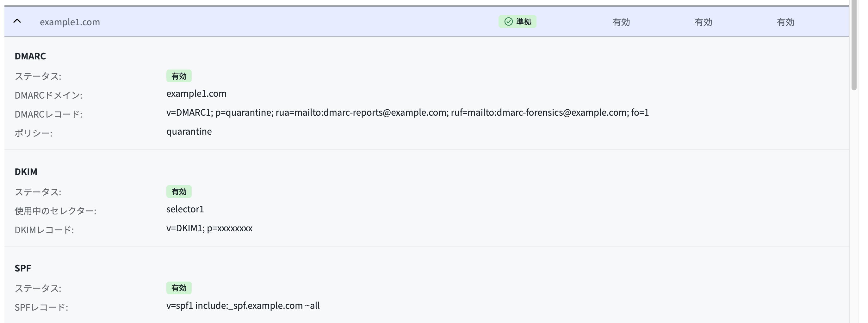868x323 pixels.
Task: Select the policy value quarantine
Action: (189, 131)
